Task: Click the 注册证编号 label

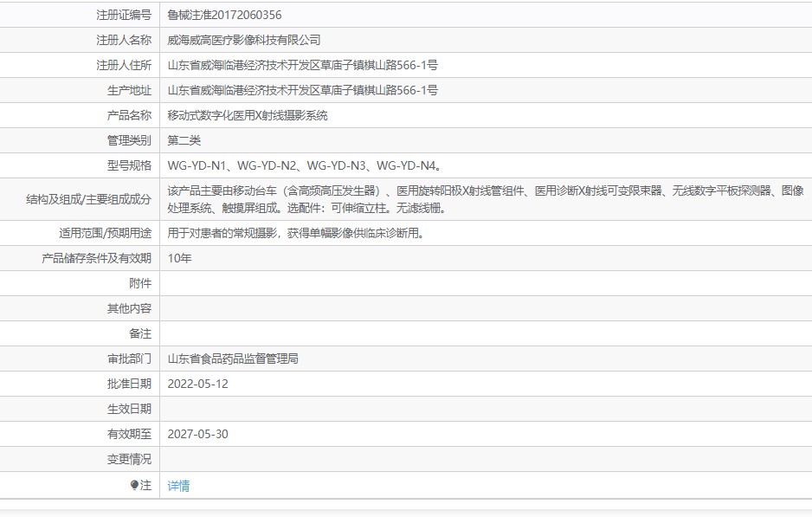Action: pos(124,15)
